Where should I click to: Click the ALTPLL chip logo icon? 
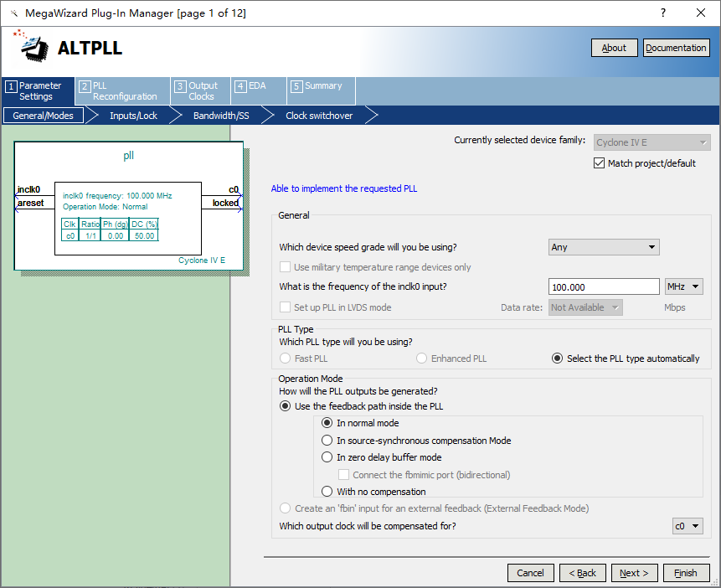pyautogui.click(x=31, y=46)
